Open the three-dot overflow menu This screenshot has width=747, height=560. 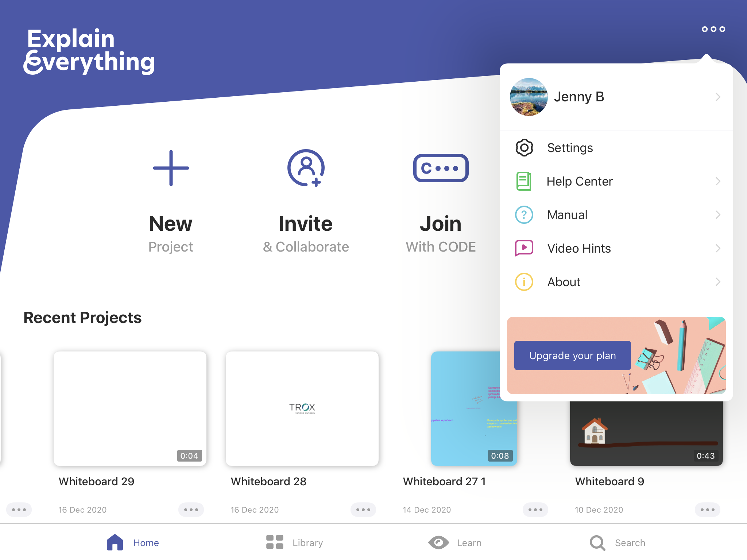point(713,28)
